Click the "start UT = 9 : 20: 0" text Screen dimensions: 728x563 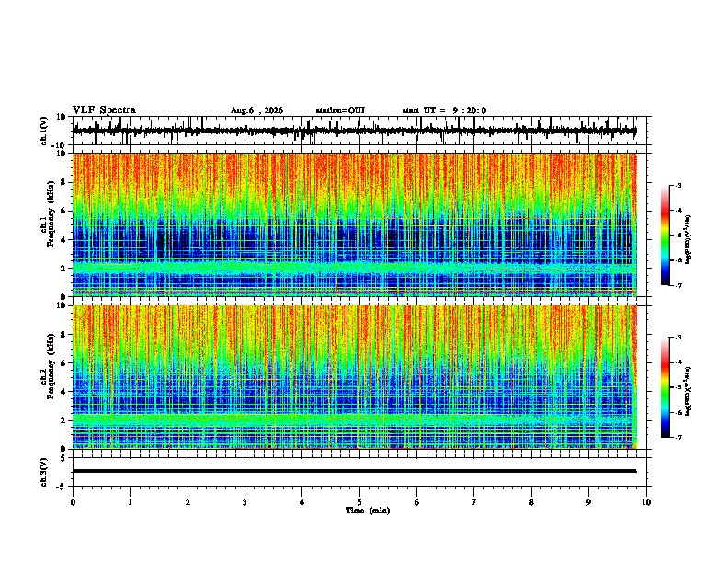pyautogui.click(x=444, y=110)
